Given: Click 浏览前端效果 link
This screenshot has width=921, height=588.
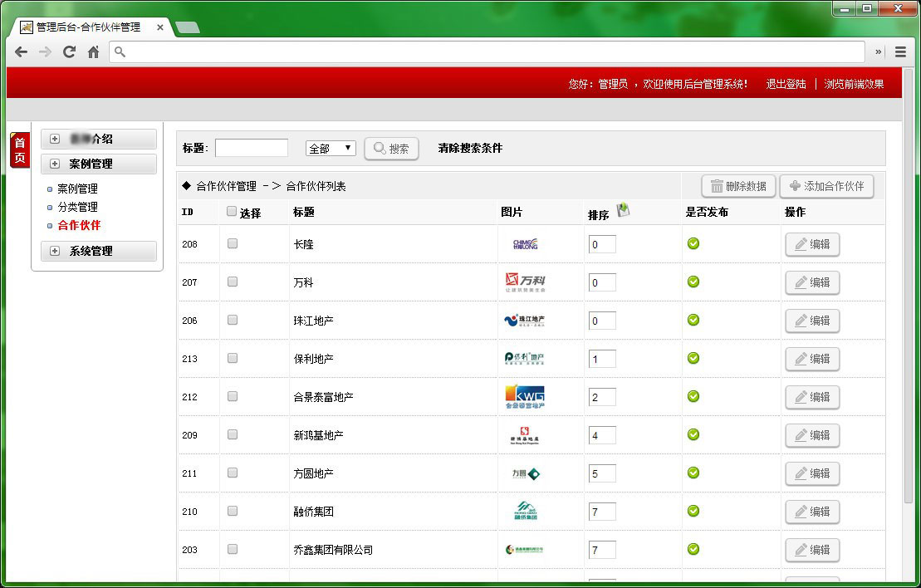Looking at the screenshot, I should pyautogui.click(x=854, y=84).
